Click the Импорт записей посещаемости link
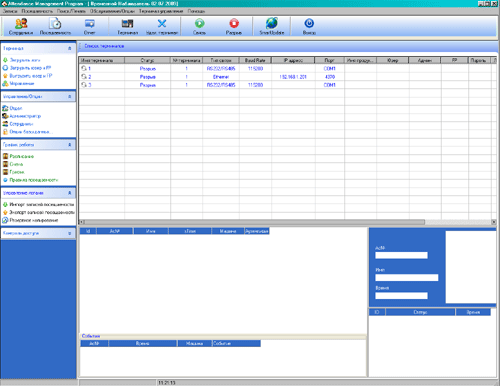 tap(42, 204)
